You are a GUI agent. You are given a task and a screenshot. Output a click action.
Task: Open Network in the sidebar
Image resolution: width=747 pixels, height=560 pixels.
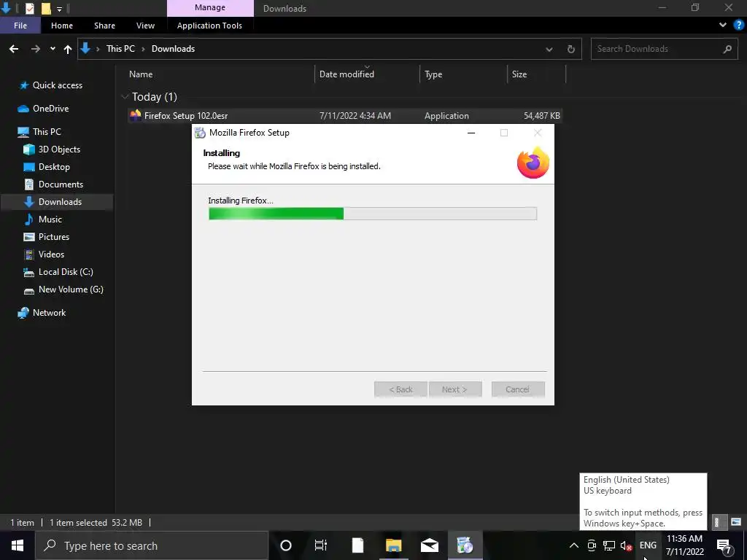pos(49,313)
